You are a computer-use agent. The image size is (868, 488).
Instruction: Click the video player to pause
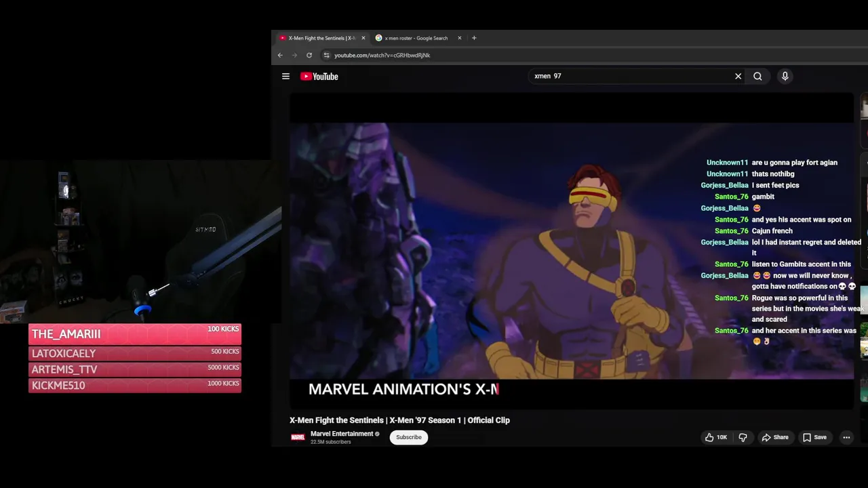click(571, 251)
